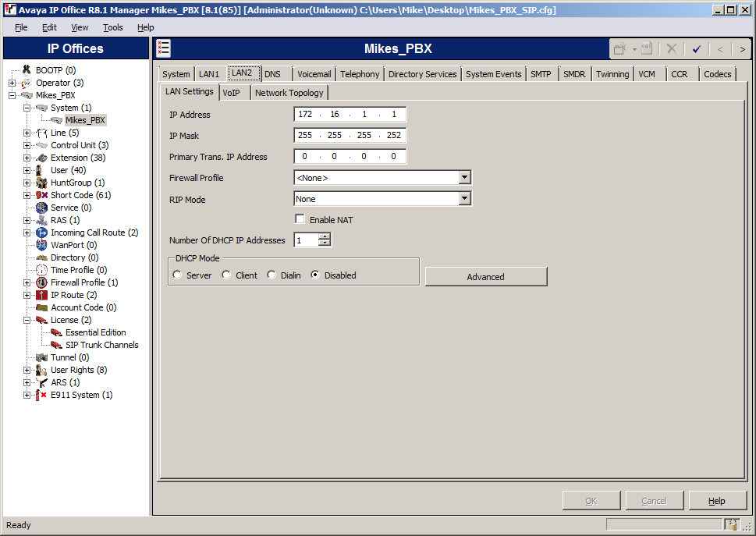Click the Operator tree icon

(27, 83)
